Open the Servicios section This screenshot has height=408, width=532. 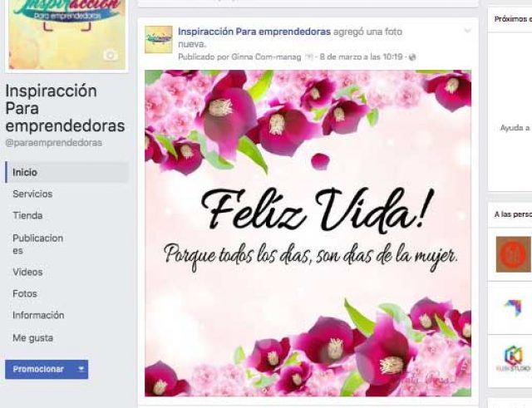pyautogui.click(x=32, y=194)
